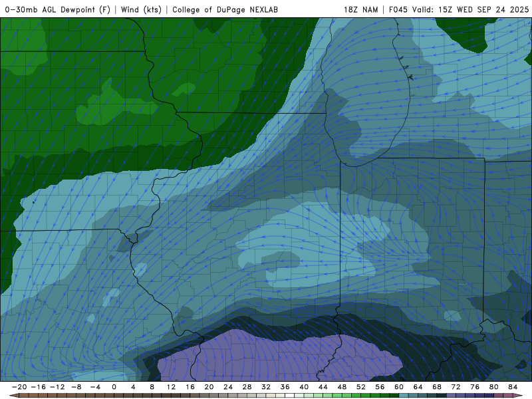Click the 68 legend scale label

(x=437, y=387)
